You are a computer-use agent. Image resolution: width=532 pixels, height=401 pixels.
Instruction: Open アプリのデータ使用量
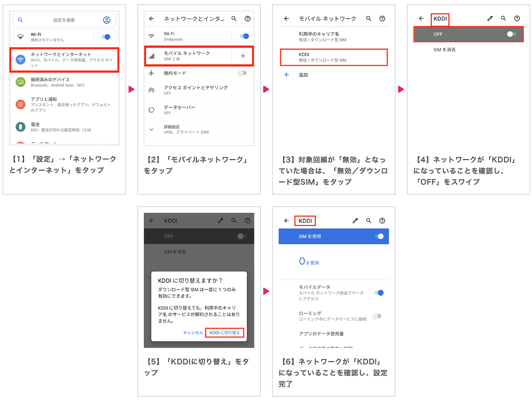[x=321, y=334]
